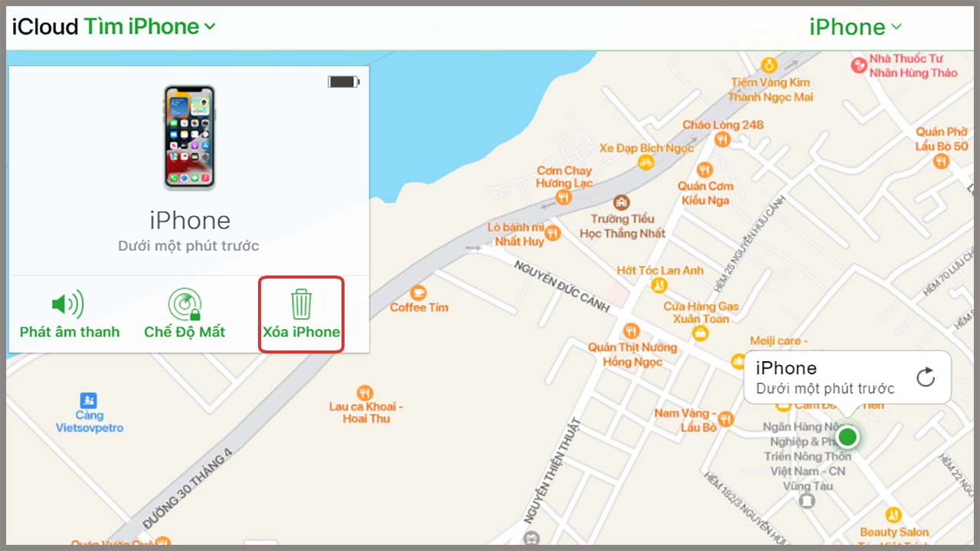
Task: Click Xe Đạp Bích Ngọc bicycle marker
Action: click(x=645, y=162)
